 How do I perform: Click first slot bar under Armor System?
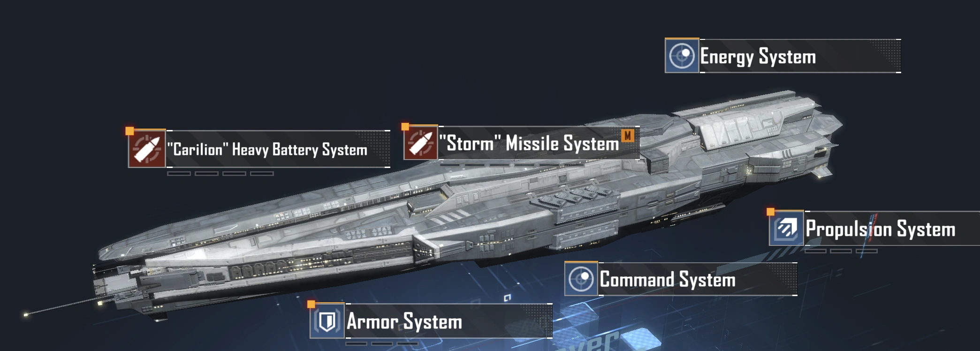coord(356,344)
